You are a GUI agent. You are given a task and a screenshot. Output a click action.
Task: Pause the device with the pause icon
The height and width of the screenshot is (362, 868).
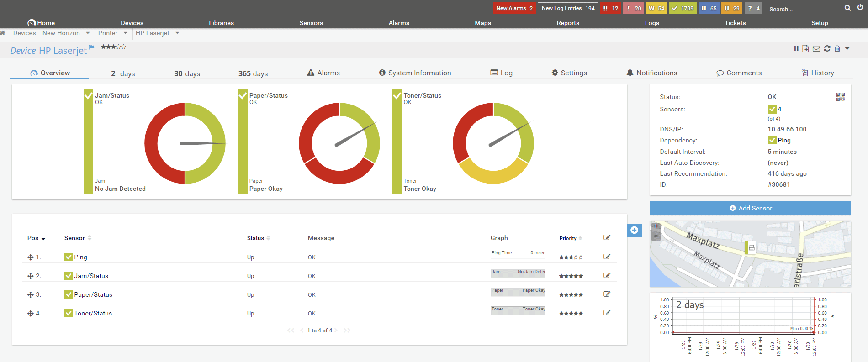[796, 48]
